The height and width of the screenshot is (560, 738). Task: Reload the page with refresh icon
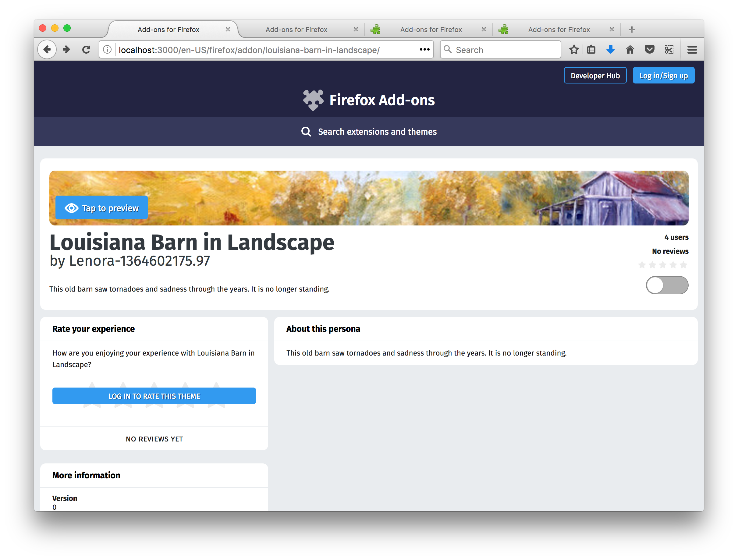[86, 50]
